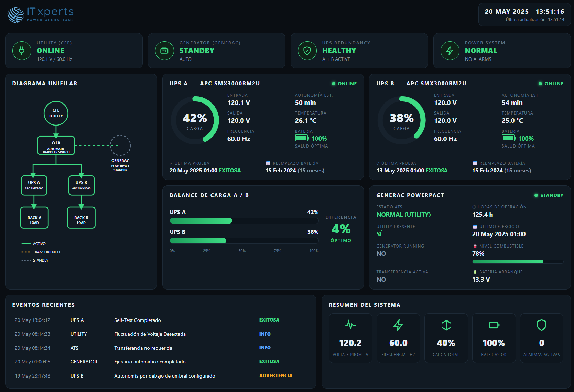The width and height of the screenshot is (574, 392).
Task: Click UPS B autonomy 54 min value
Action: [512, 102]
